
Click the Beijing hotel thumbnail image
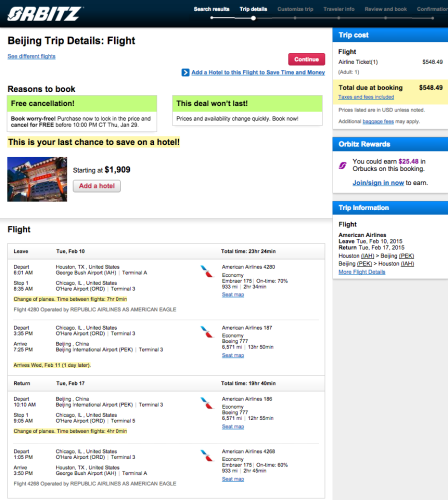pyautogui.click(x=37, y=179)
